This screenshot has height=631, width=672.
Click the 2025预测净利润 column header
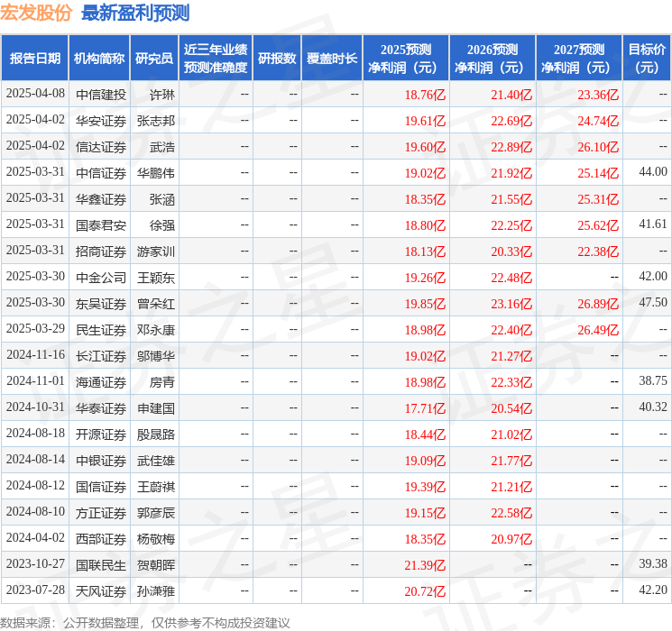[406, 59]
